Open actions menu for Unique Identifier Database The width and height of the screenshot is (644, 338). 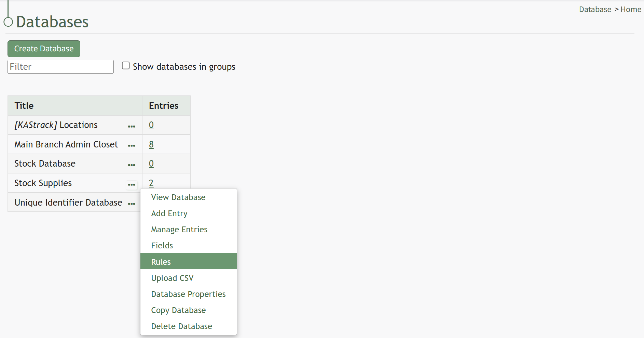pos(132,204)
